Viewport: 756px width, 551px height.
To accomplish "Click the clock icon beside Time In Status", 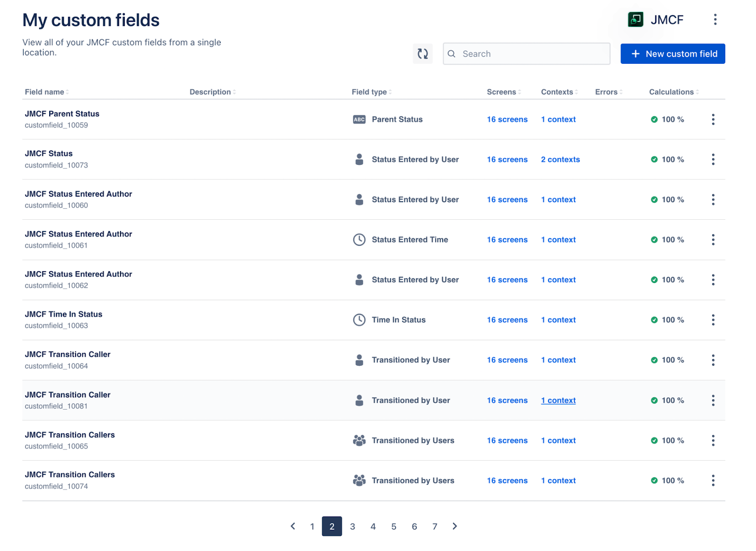I will tap(359, 320).
